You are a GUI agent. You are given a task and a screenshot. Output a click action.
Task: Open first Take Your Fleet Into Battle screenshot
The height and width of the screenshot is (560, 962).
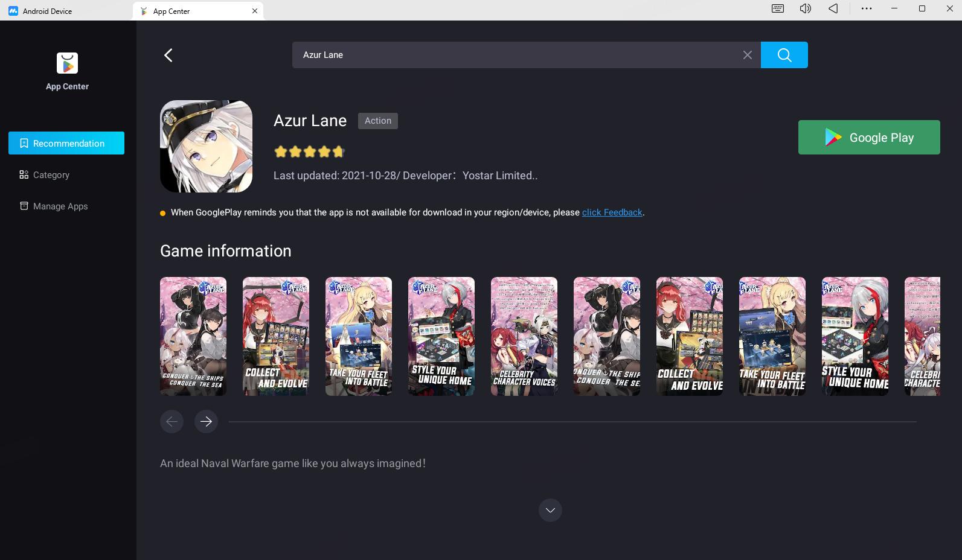coord(359,336)
